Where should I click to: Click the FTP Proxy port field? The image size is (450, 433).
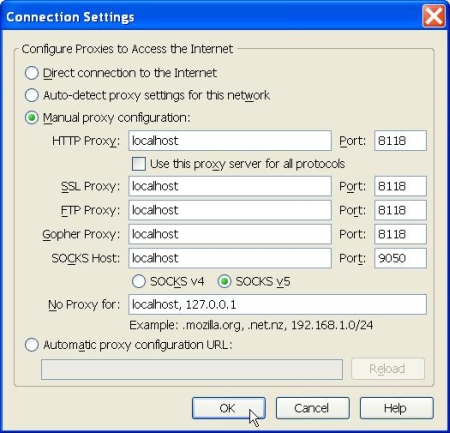[x=400, y=210]
